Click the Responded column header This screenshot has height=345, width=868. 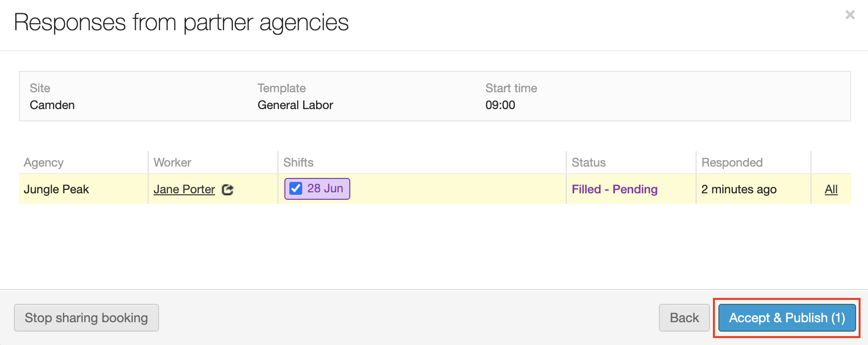(732, 163)
